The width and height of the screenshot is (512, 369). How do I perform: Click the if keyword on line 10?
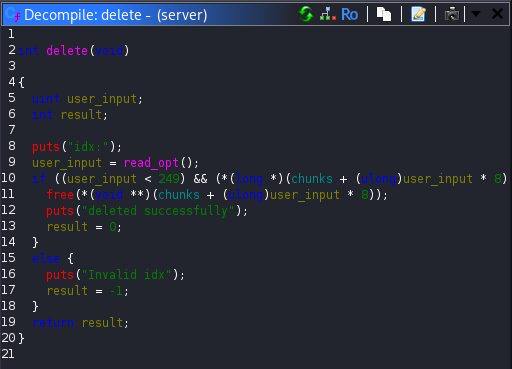point(39,179)
